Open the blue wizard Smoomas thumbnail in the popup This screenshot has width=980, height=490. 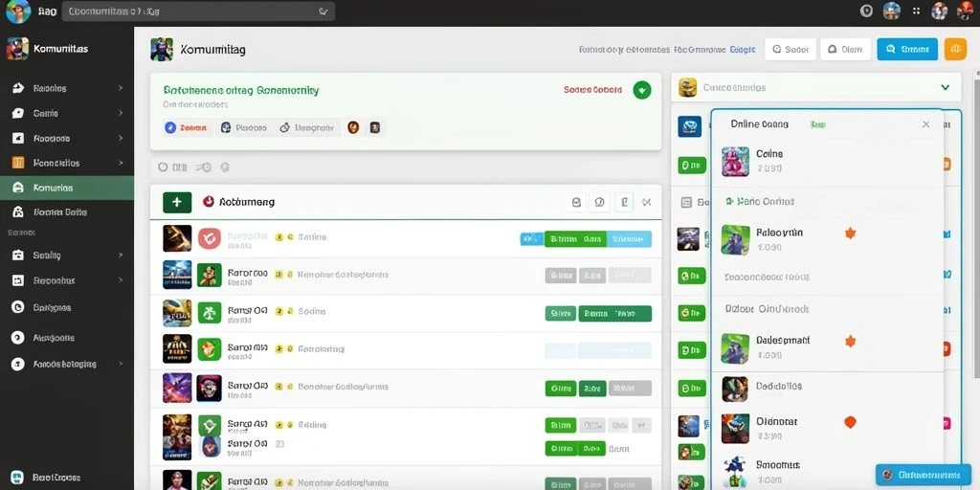point(735,472)
